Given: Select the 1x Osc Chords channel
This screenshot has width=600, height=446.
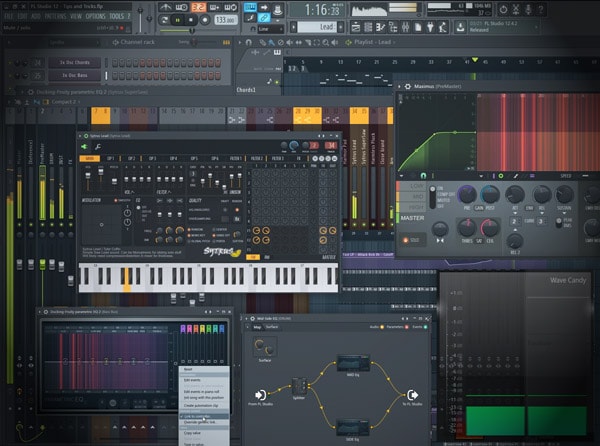Looking at the screenshot, I should (x=71, y=62).
